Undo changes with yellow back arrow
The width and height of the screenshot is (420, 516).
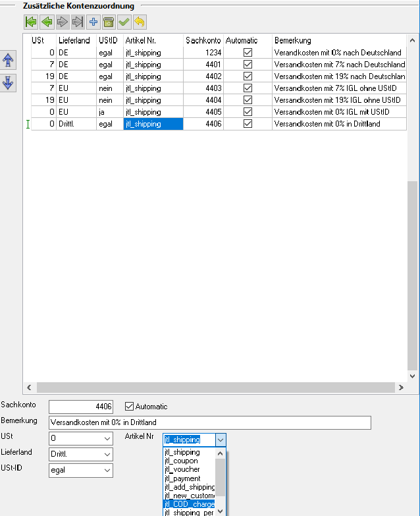(140, 22)
